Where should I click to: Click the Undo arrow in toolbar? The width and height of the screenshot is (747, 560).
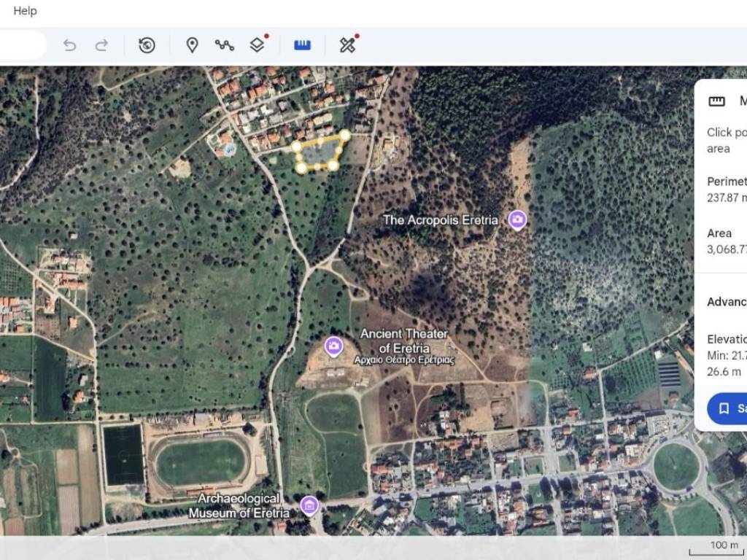70,45
